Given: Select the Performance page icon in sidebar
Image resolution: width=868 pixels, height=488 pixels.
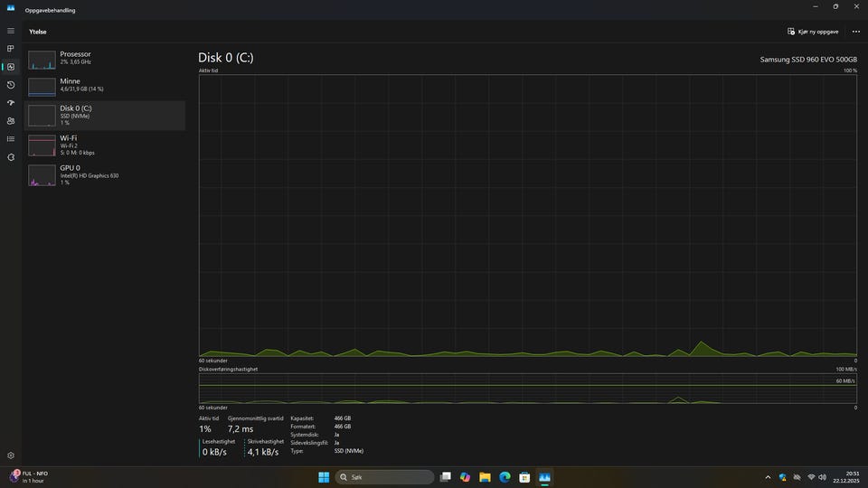Looking at the screenshot, I should click(11, 67).
